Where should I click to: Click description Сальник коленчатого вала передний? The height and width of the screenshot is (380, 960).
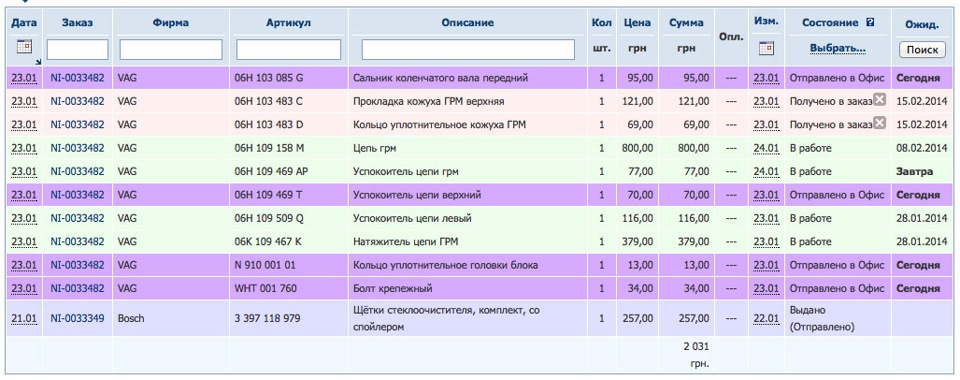pos(441,78)
